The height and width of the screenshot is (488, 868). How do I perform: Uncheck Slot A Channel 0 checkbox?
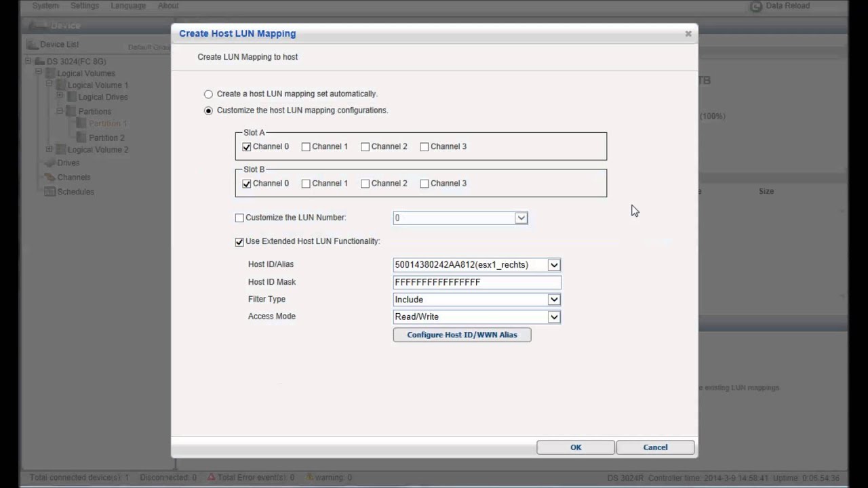(247, 146)
